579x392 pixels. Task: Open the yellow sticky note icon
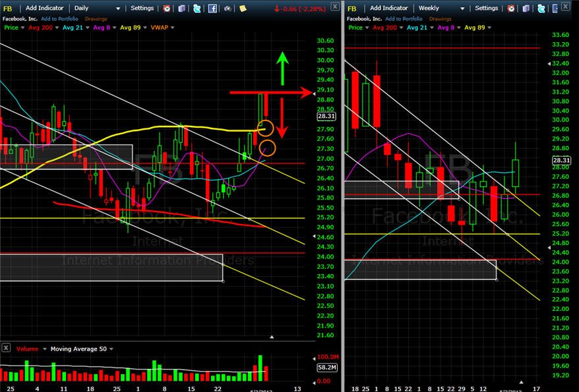pos(243,8)
